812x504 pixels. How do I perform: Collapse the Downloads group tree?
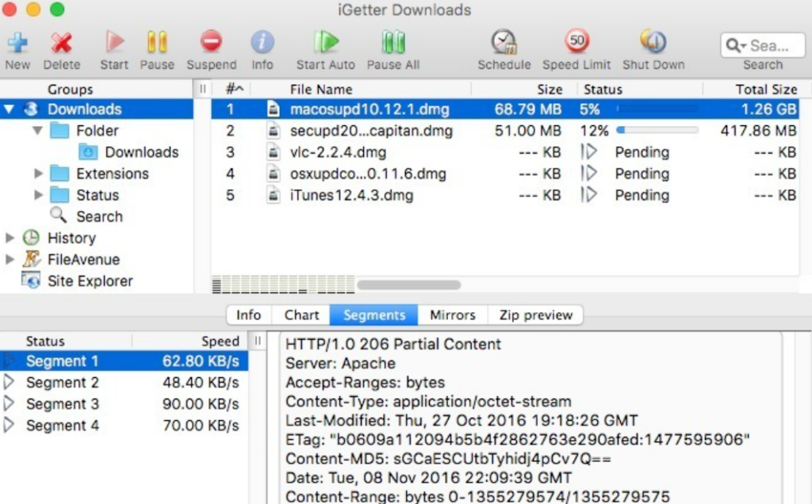[9, 109]
